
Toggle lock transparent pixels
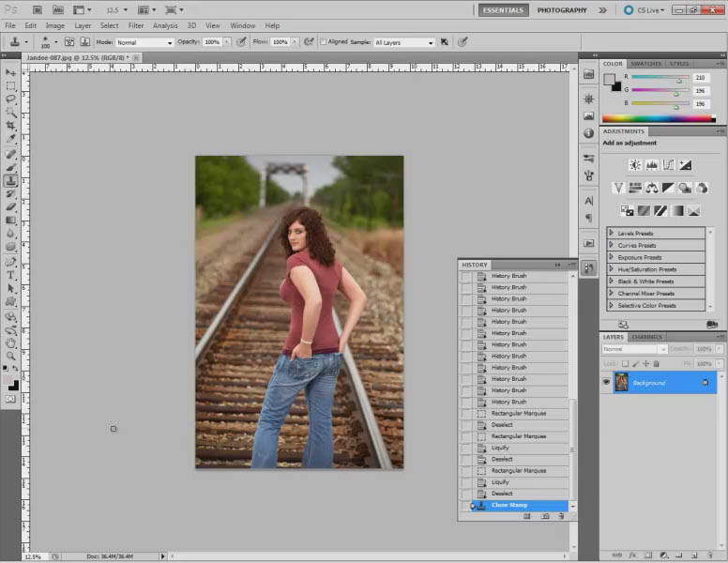click(626, 364)
